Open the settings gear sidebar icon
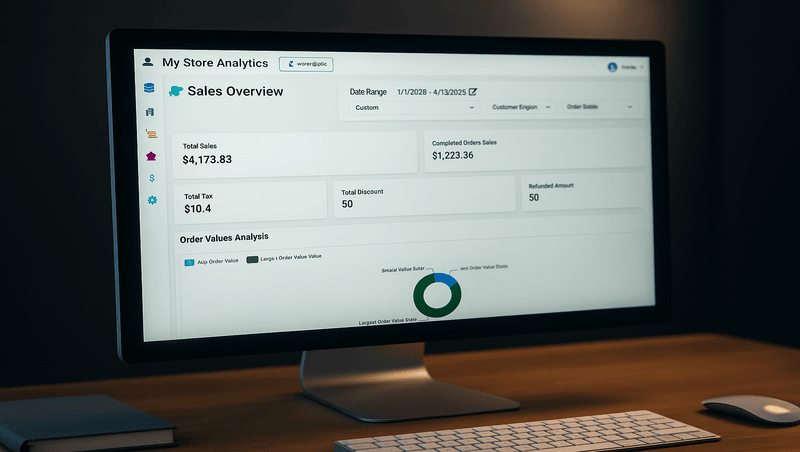 point(152,200)
